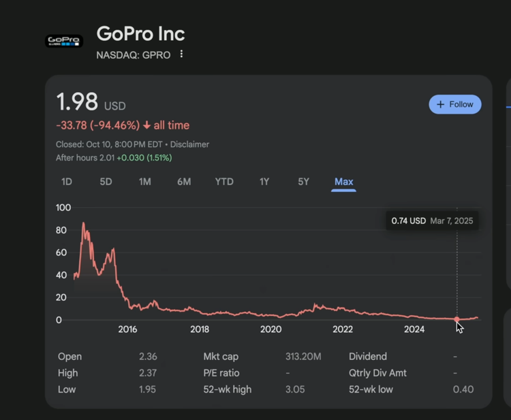Image resolution: width=511 pixels, height=420 pixels.
Task: Click the Follow button
Action: coord(455,104)
